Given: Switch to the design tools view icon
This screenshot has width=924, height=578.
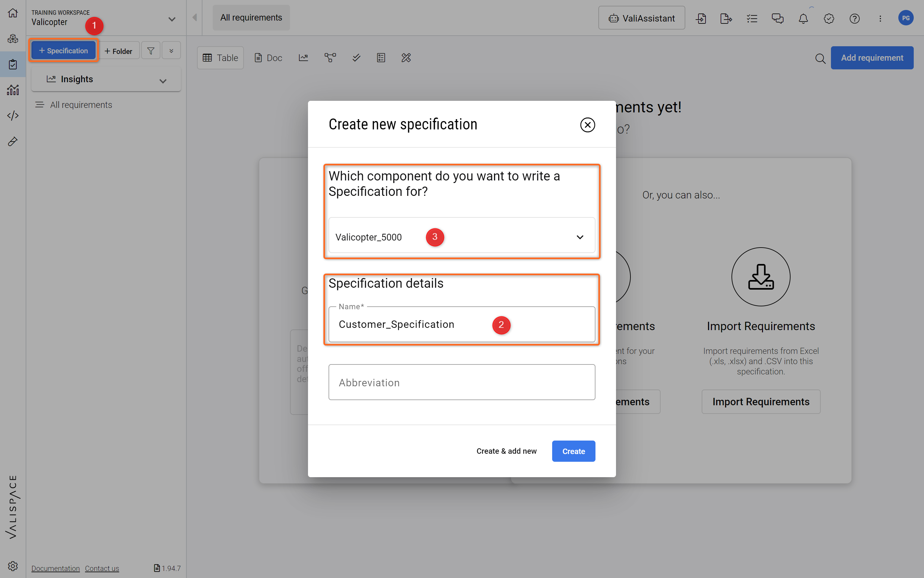Looking at the screenshot, I should (x=406, y=58).
